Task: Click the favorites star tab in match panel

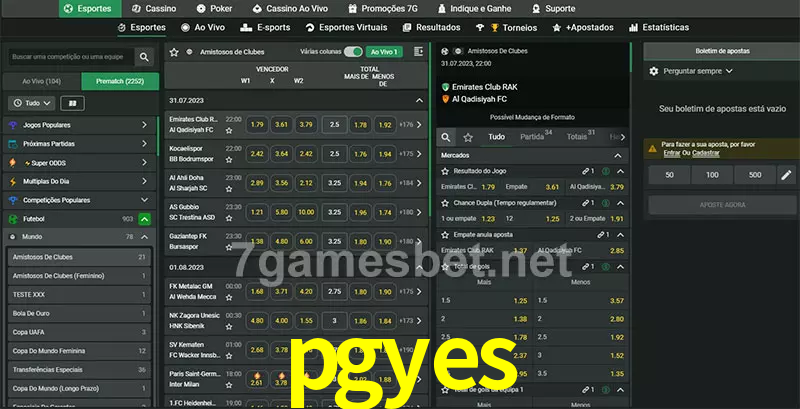Action: pyautogui.click(x=470, y=136)
